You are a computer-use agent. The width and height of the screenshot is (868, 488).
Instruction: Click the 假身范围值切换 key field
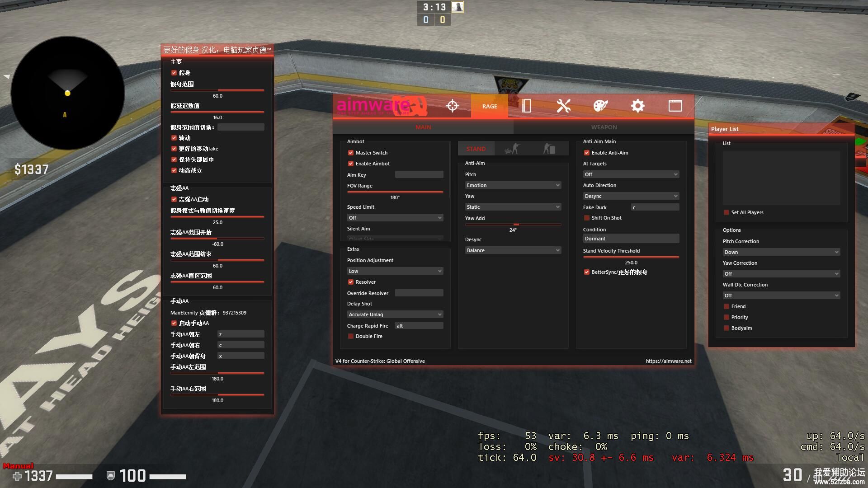241,127
